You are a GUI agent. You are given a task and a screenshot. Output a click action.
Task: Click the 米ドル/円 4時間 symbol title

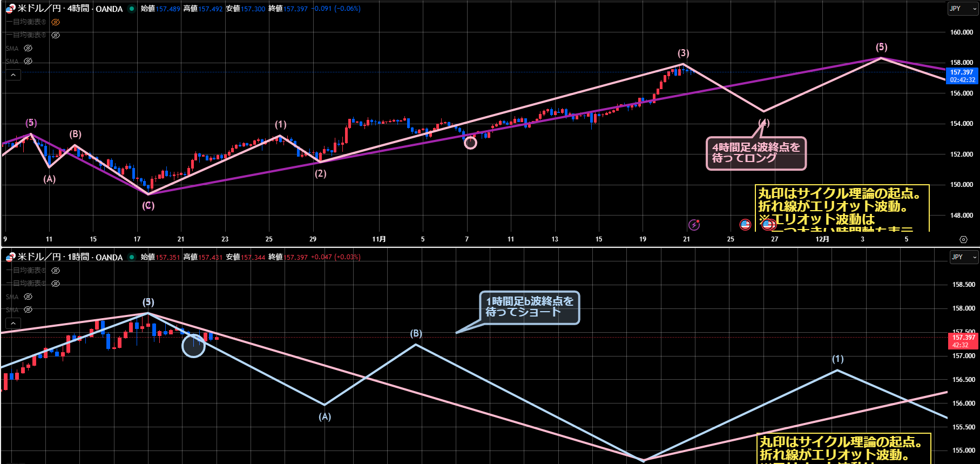point(70,9)
